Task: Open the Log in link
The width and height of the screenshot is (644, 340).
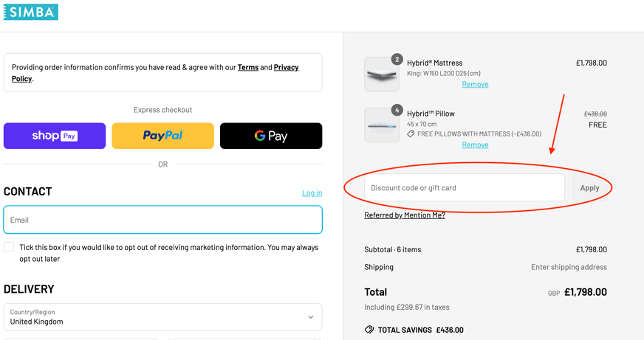Action: [x=312, y=192]
